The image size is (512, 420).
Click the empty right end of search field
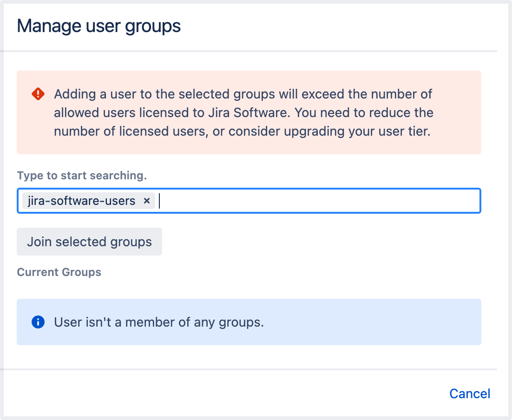tap(446, 201)
